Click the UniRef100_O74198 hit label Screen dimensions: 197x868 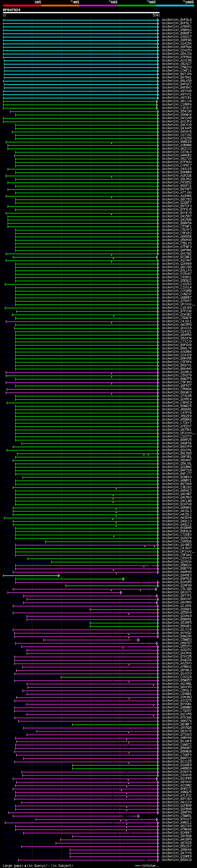pyautogui.click(x=176, y=396)
